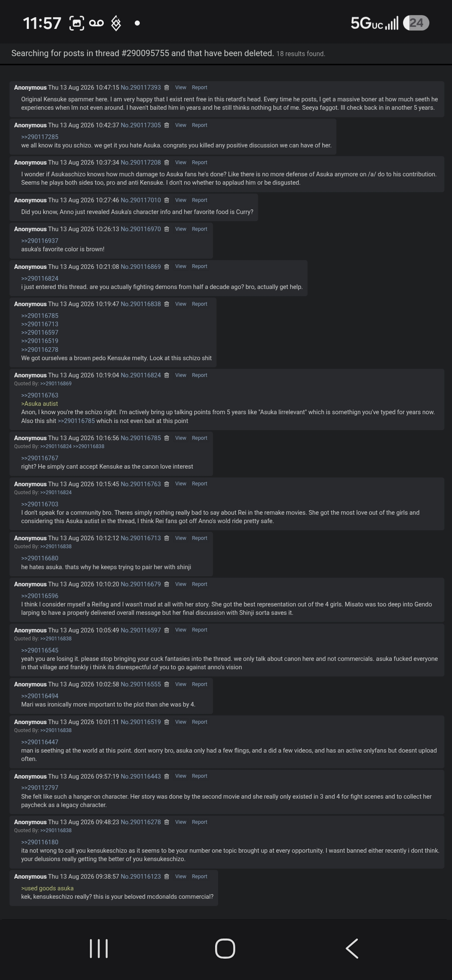Report post No.290117208
Screen dimensions: 452x980
200,162
